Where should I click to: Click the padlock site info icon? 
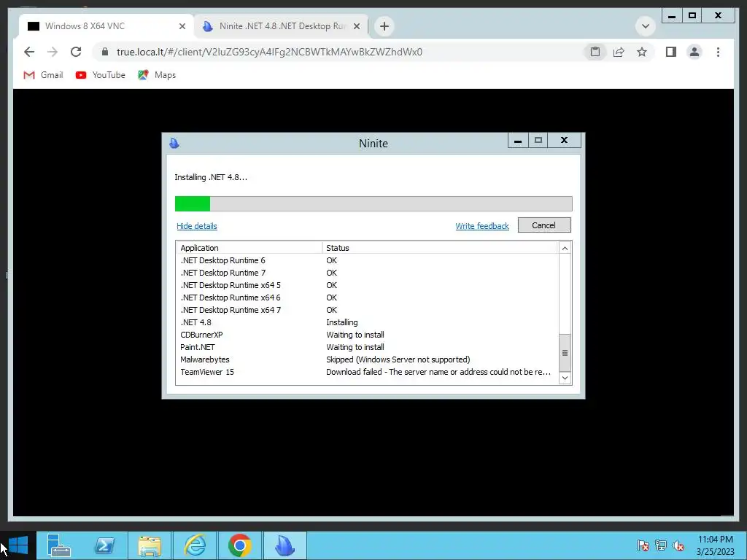(x=105, y=52)
